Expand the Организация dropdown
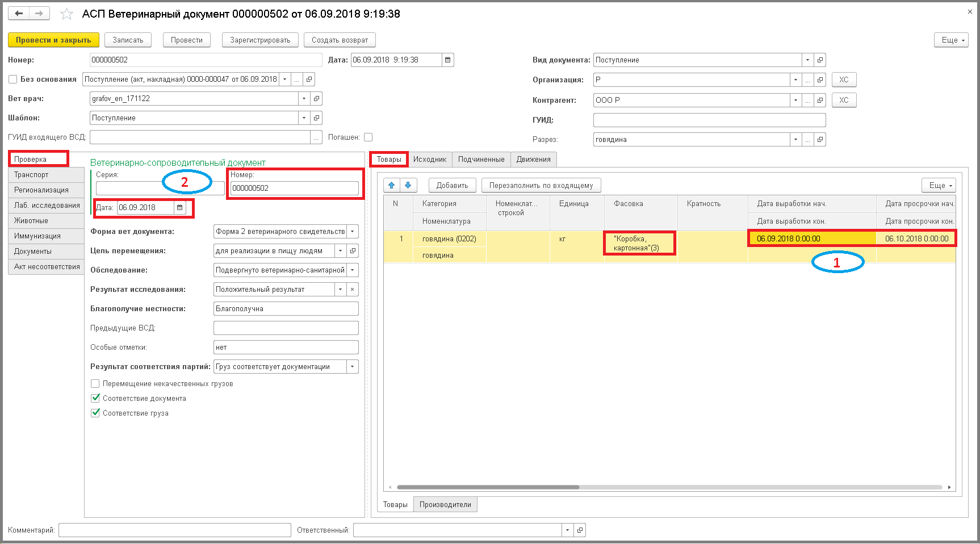 [x=795, y=80]
